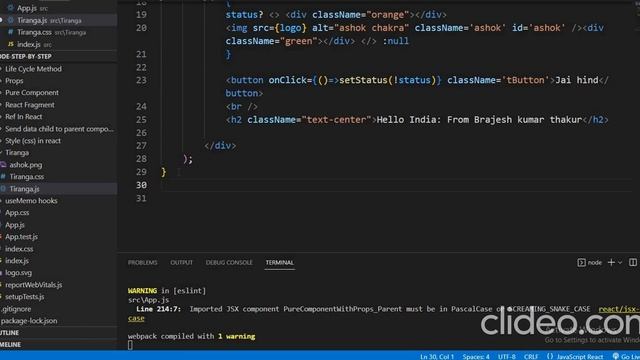This screenshot has height=360, width=640.
Task: Expand the Life Cycle Method folder
Action: click(x=33, y=69)
